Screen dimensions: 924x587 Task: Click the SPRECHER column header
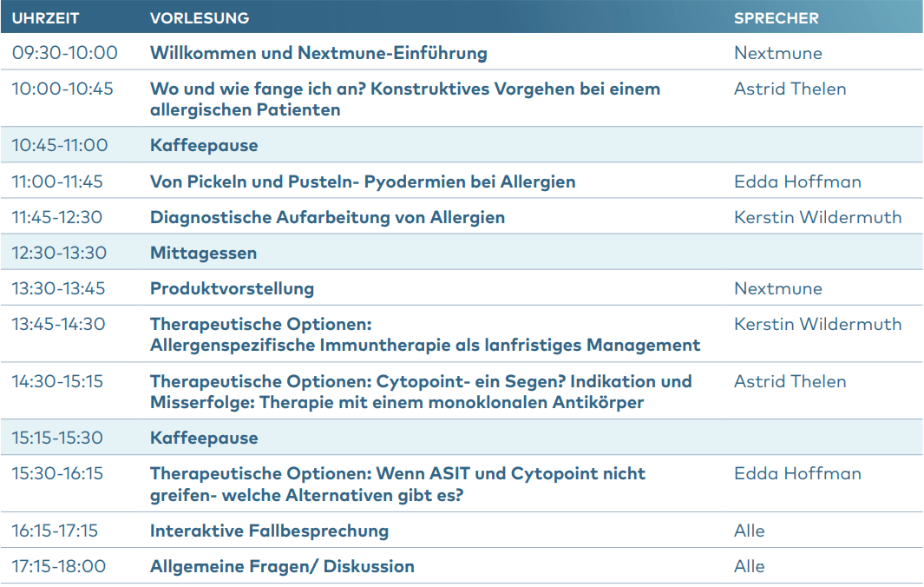coord(777,18)
